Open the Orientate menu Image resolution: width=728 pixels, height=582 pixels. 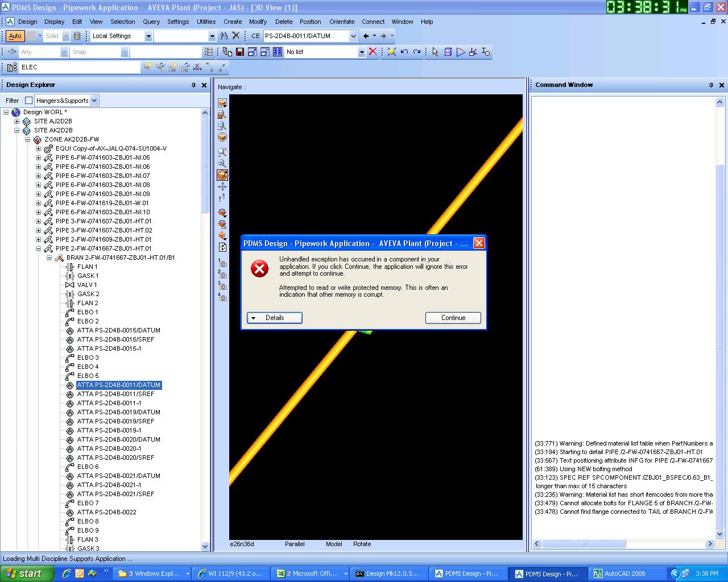[342, 22]
